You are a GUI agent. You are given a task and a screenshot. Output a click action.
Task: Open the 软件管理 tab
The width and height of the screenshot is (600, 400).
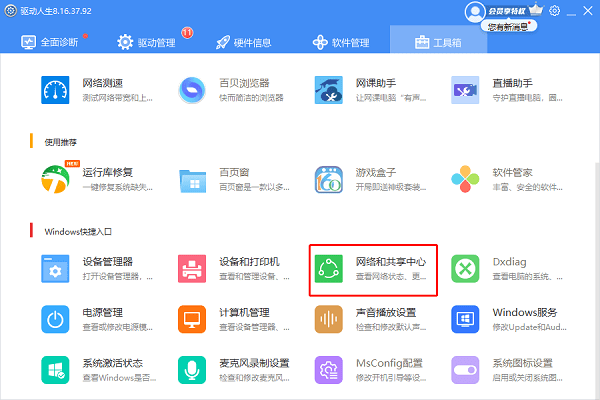pyautogui.click(x=341, y=42)
